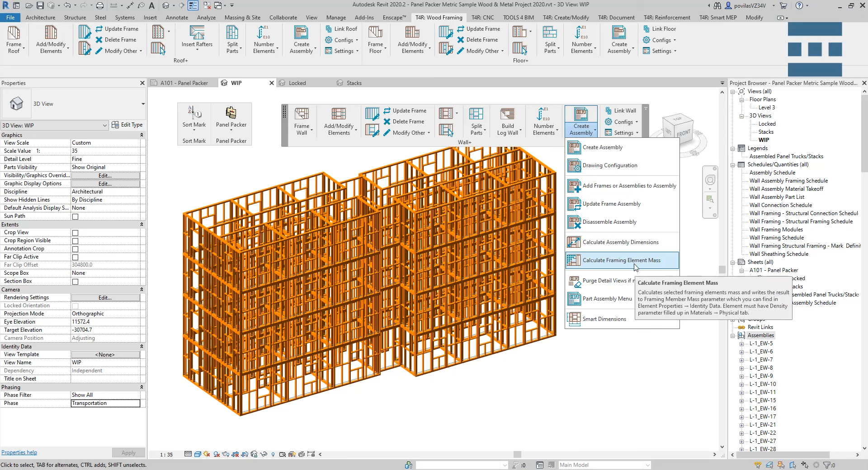
Task: Switch to the T4R: CNC ribbon tab
Action: pyautogui.click(x=482, y=18)
